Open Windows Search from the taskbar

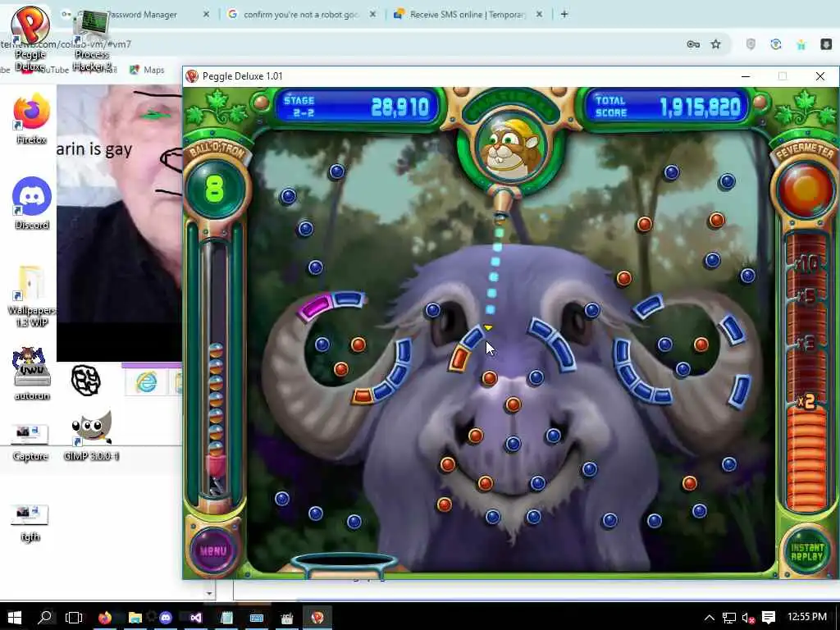coord(45,617)
